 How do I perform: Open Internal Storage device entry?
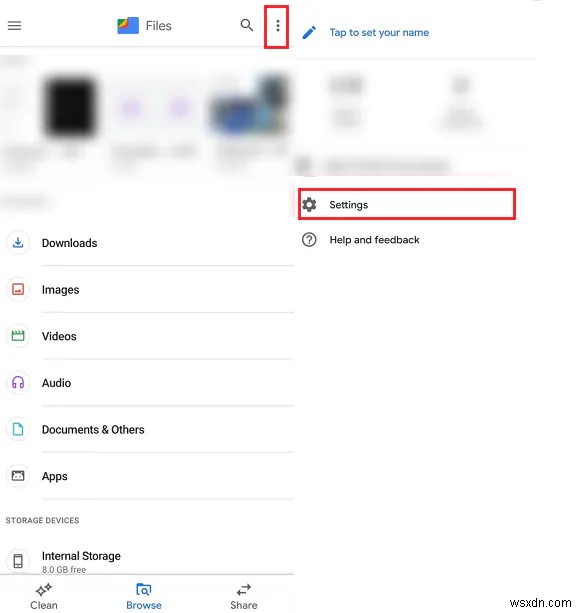(147, 561)
